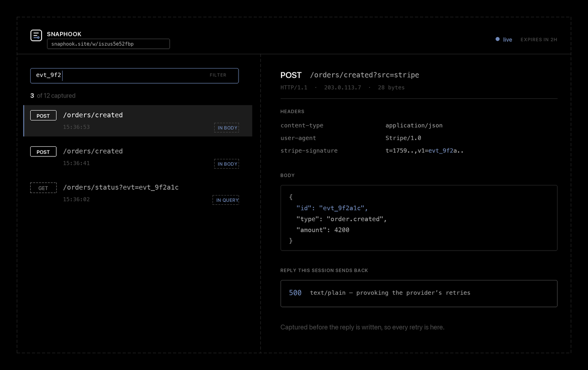Click the "type": "order.created" body line
This screenshot has height=370, width=588.
pos(341,219)
